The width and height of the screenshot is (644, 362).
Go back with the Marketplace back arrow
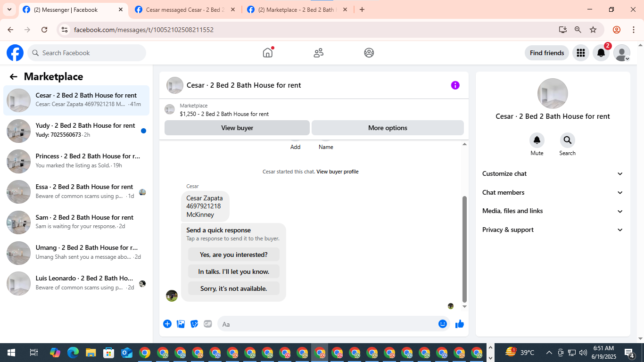13,77
